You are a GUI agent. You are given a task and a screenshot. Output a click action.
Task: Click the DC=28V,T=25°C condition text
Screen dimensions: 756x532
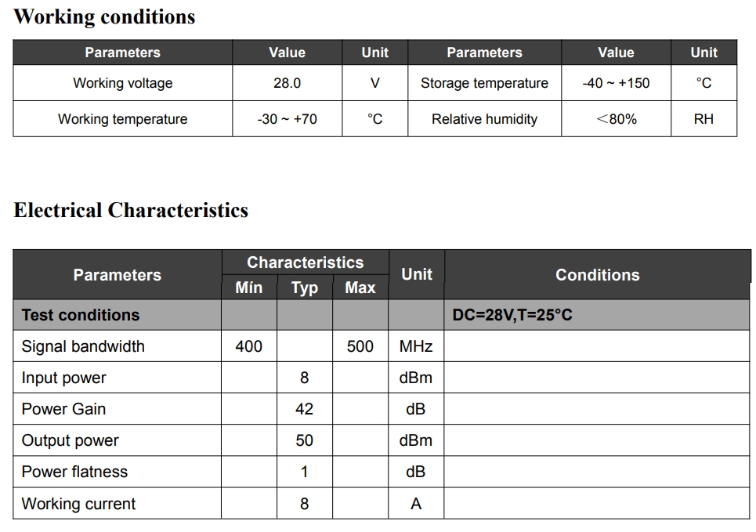click(512, 315)
